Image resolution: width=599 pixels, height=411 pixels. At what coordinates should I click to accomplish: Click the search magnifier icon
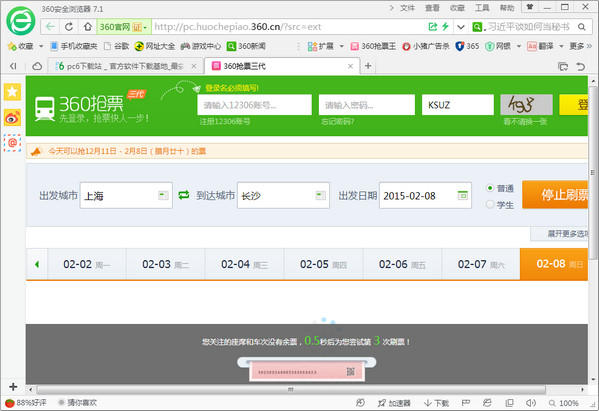click(x=581, y=27)
